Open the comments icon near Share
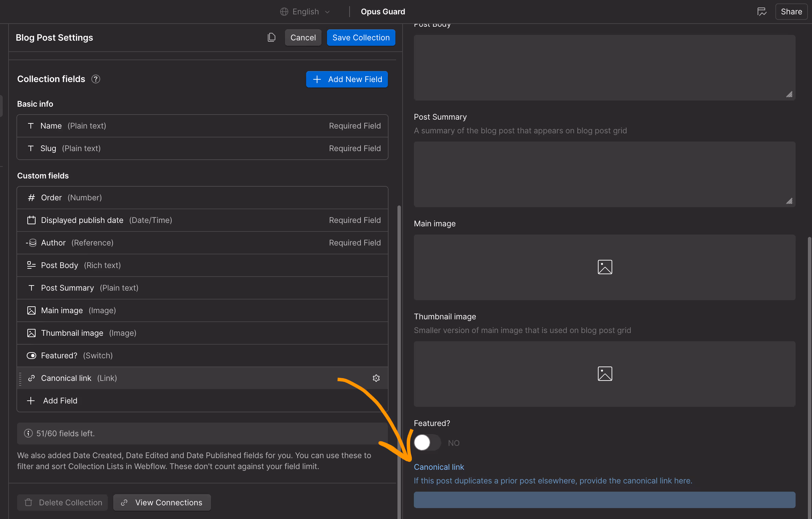The image size is (812, 519). pyautogui.click(x=762, y=12)
